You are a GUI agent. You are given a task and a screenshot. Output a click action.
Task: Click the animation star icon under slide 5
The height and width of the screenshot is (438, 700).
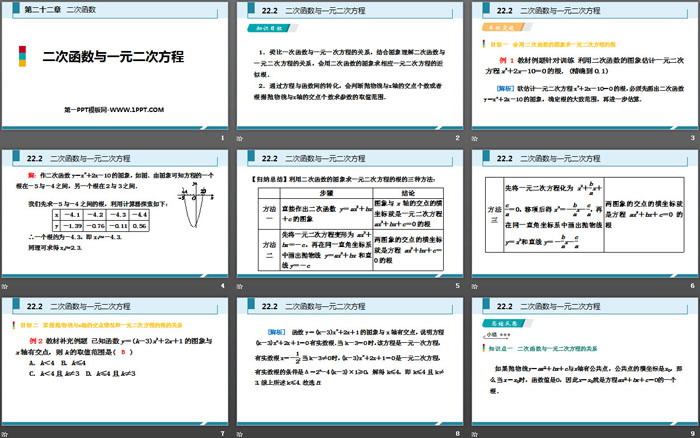(240, 286)
